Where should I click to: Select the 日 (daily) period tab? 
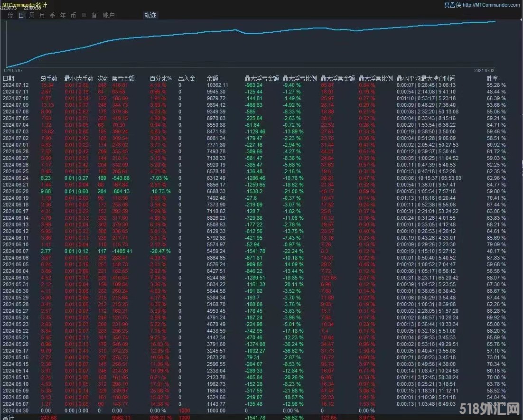tap(21, 15)
